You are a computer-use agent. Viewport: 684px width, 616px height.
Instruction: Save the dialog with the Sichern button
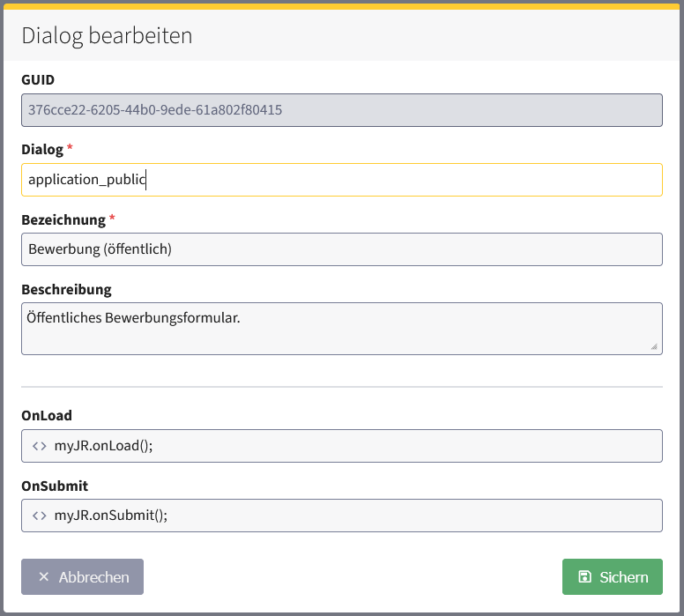pyautogui.click(x=612, y=577)
